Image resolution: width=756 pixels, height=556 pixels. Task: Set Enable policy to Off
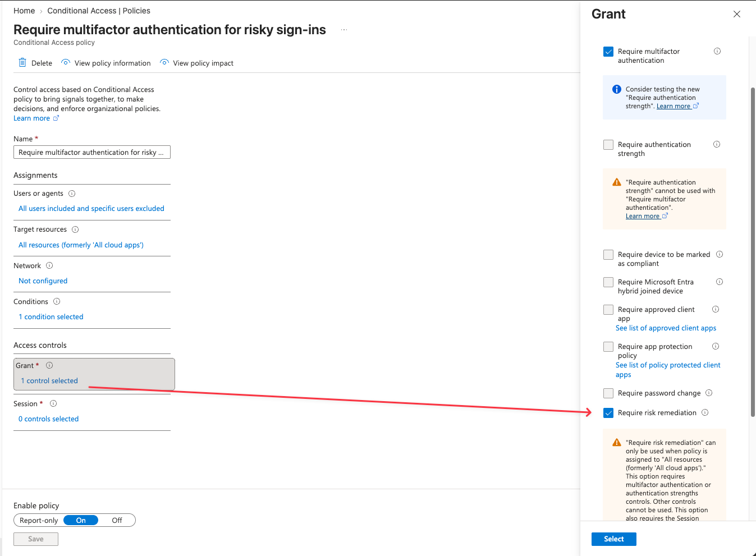point(117,520)
